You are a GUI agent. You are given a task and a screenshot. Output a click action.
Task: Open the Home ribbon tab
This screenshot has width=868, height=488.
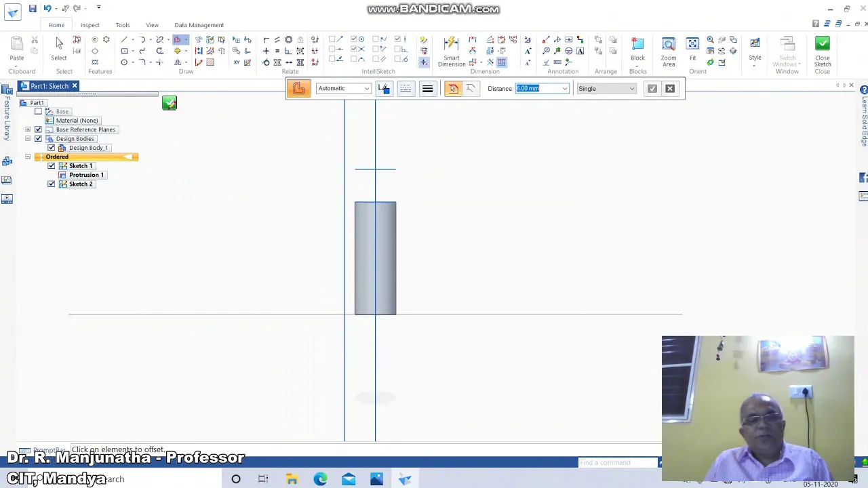(56, 25)
